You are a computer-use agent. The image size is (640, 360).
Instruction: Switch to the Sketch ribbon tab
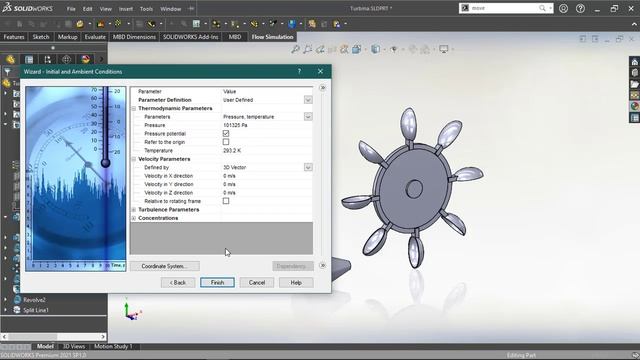coord(41,37)
